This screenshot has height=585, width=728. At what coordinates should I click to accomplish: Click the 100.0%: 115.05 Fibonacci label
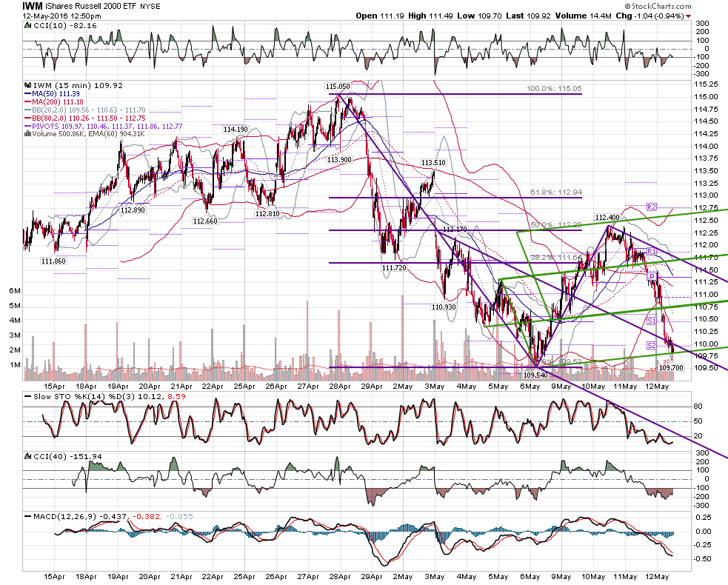(x=554, y=89)
